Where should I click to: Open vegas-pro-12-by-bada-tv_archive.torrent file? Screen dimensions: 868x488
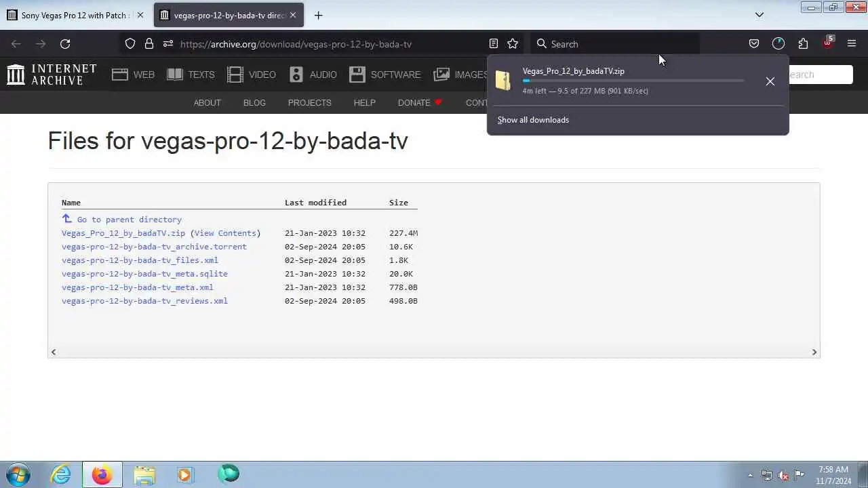154,247
